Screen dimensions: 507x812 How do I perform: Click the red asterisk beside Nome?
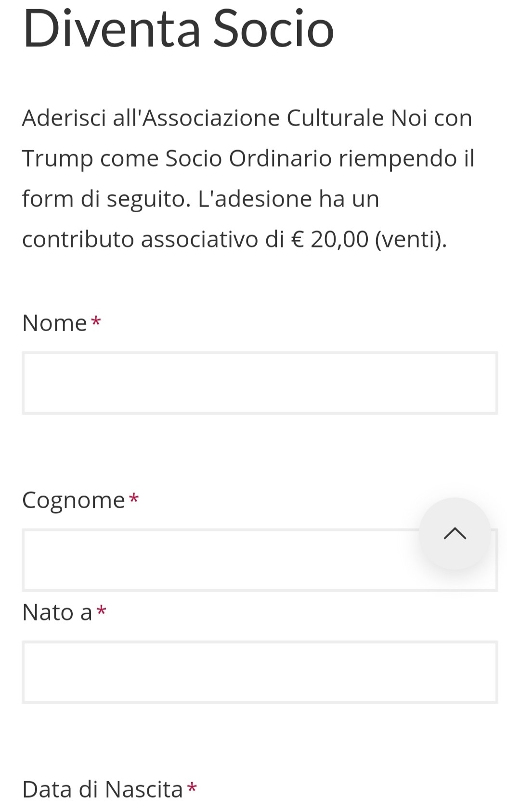click(96, 321)
